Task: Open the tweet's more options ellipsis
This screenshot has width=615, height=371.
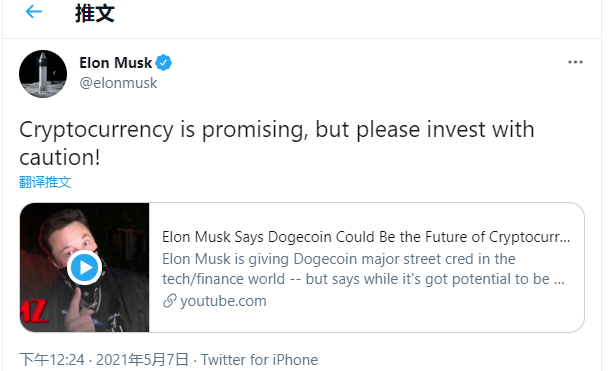Action: [x=575, y=62]
